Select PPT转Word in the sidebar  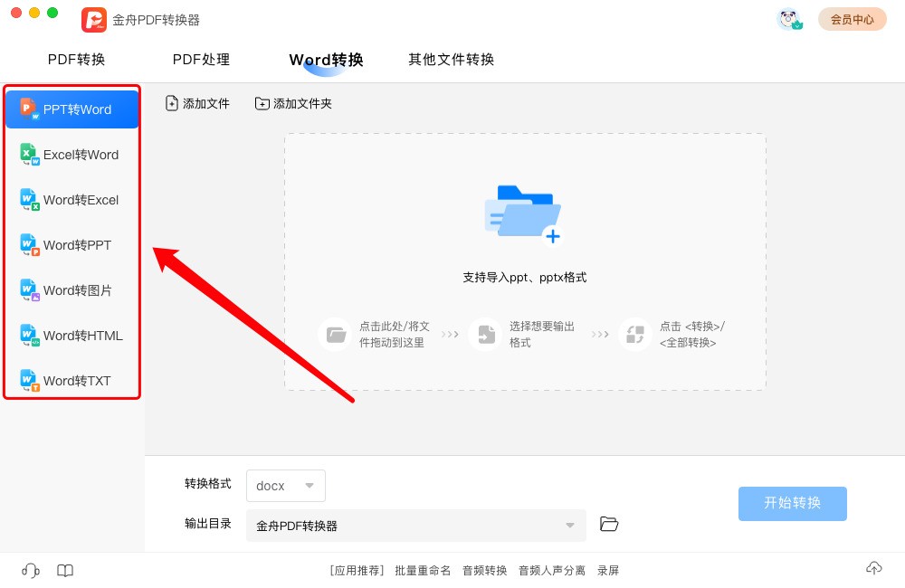(x=71, y=109)
